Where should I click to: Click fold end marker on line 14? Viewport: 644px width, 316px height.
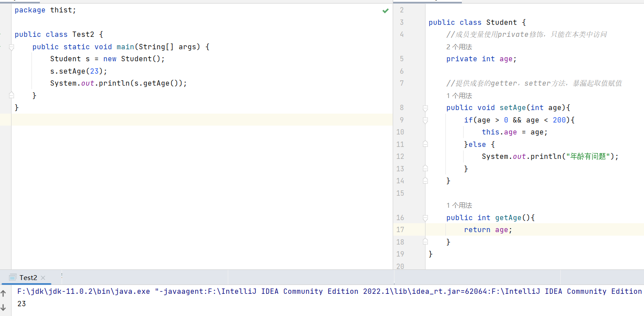[x=425, y=181]
